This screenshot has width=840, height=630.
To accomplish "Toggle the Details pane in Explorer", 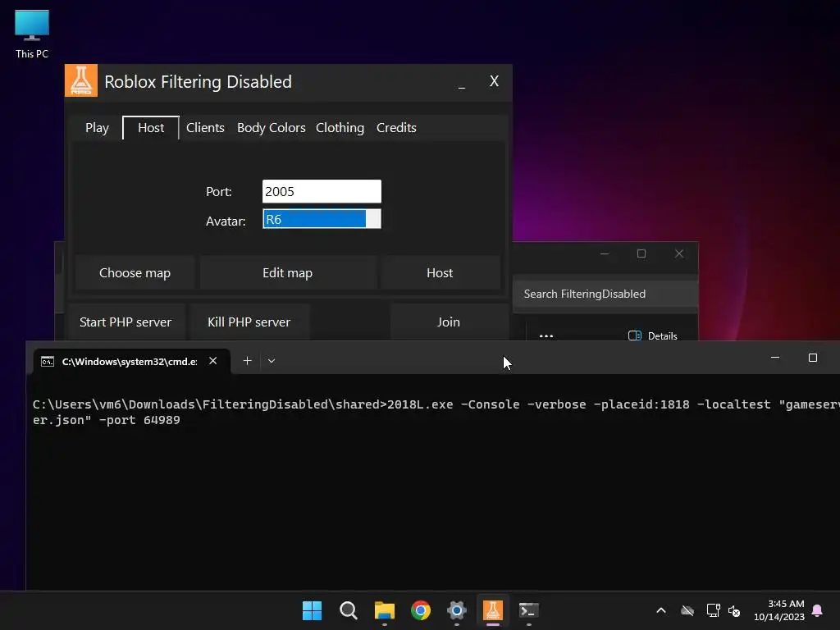I will pos(652,336).
